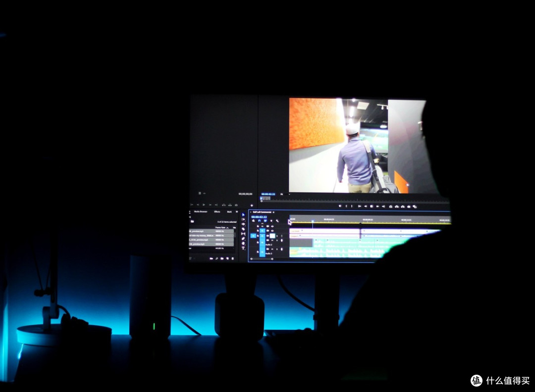Click Mark Out in Program monitor

coord(351,206)
